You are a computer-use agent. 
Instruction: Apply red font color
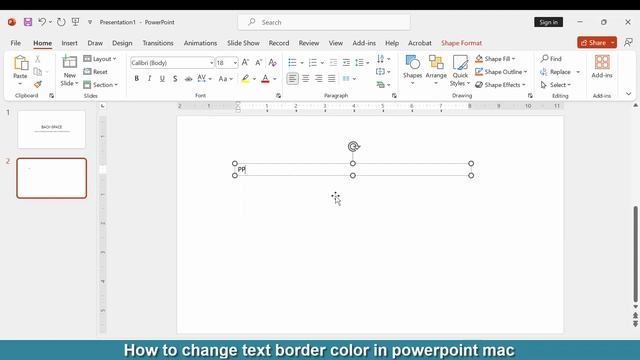click(x=265, y=78)
